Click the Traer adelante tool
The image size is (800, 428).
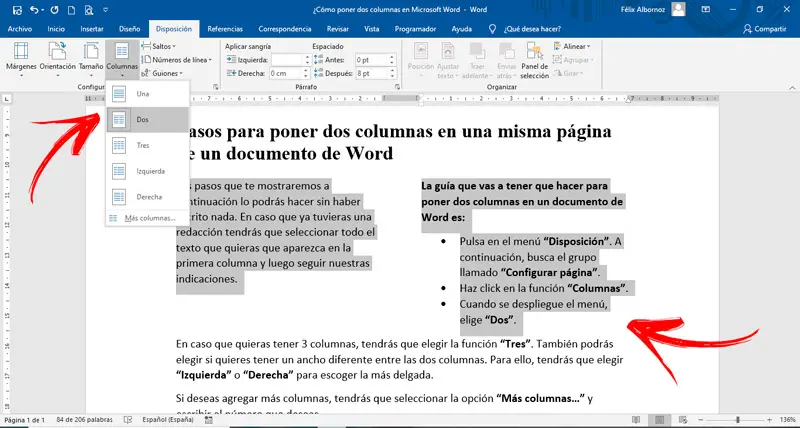(478, 60)
